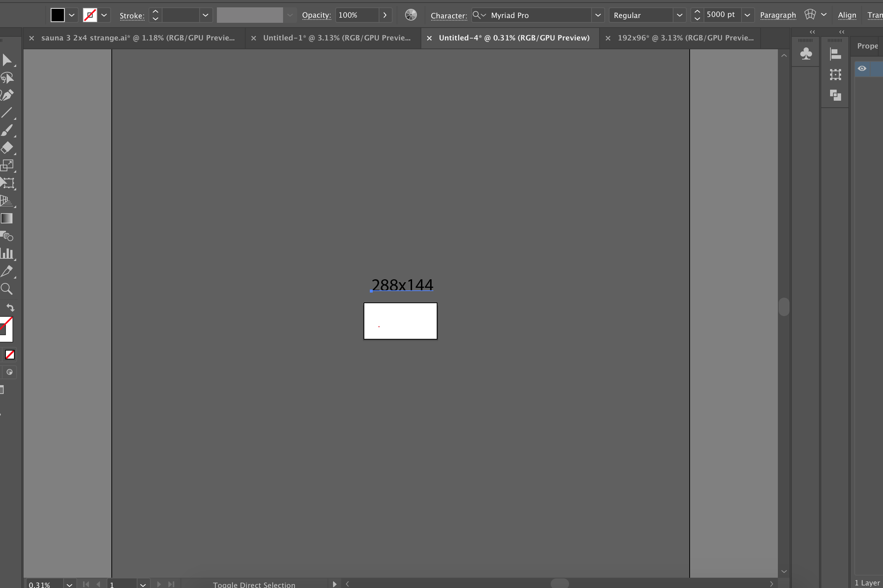Switch to the 192x96 document tab
Image resolution: width=883 pixels, height=588 pixels.
[x=685, y=38]
